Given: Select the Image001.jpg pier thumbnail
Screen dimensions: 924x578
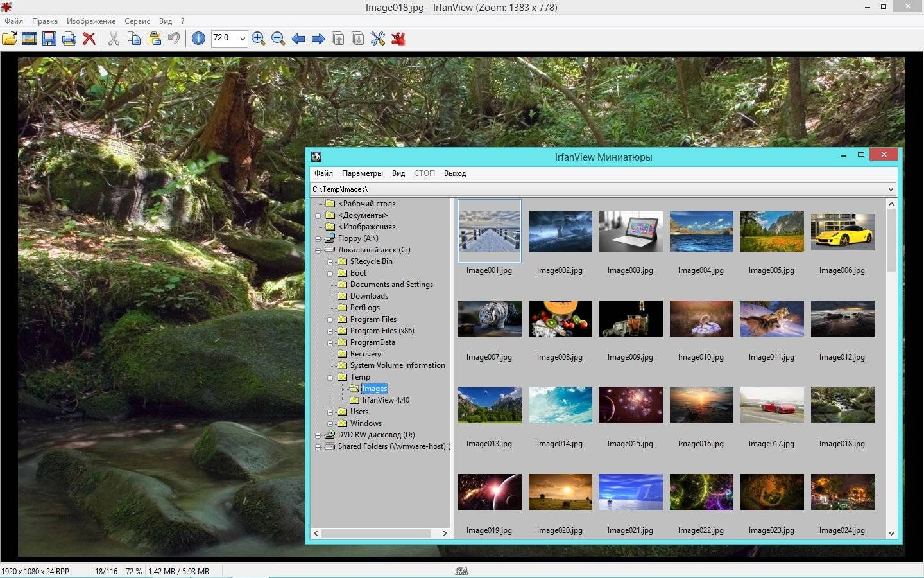Looking at the screenshot, I should (x=490, y=231).
